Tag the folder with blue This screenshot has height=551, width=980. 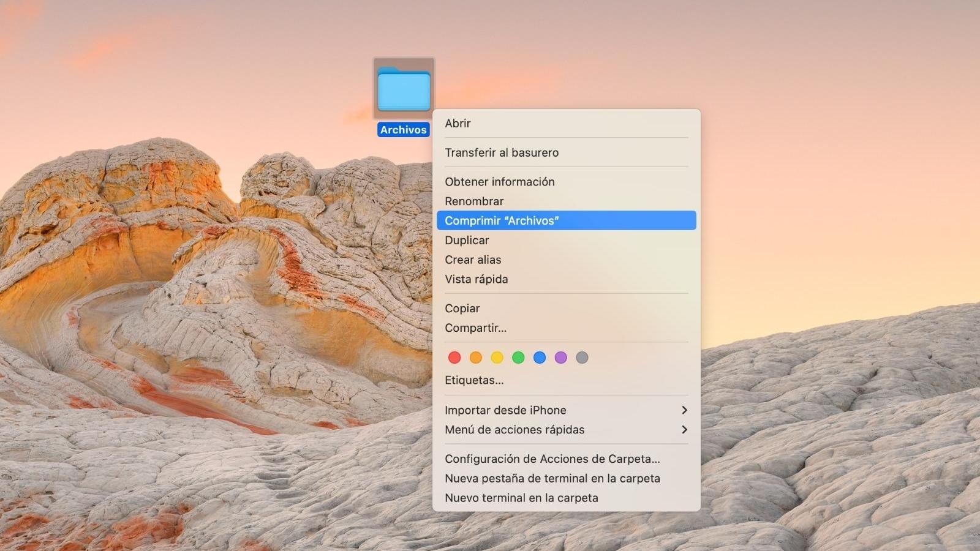point(540,358)
